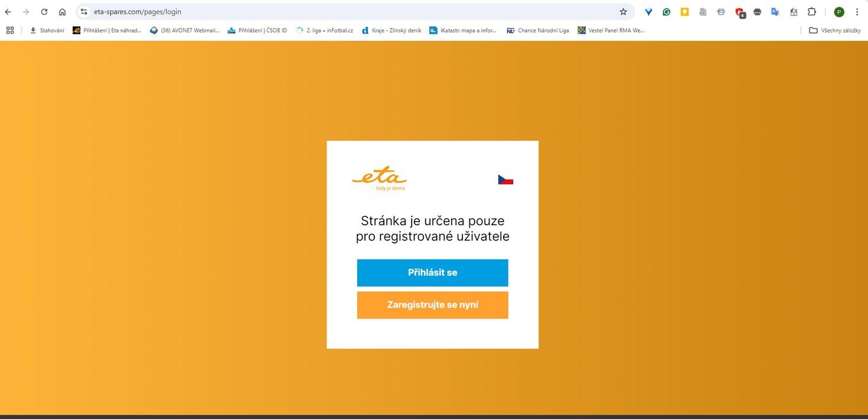Screen dimensions: 868x419
Task: Open the Eta náhradní díly login bookmark
Action: 107,30
